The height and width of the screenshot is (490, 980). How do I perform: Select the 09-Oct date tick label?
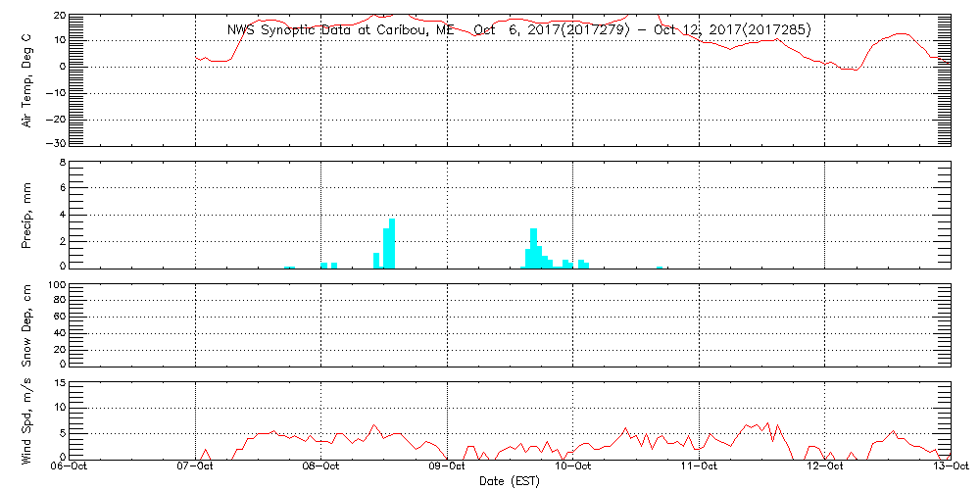(x=447, y=468)
